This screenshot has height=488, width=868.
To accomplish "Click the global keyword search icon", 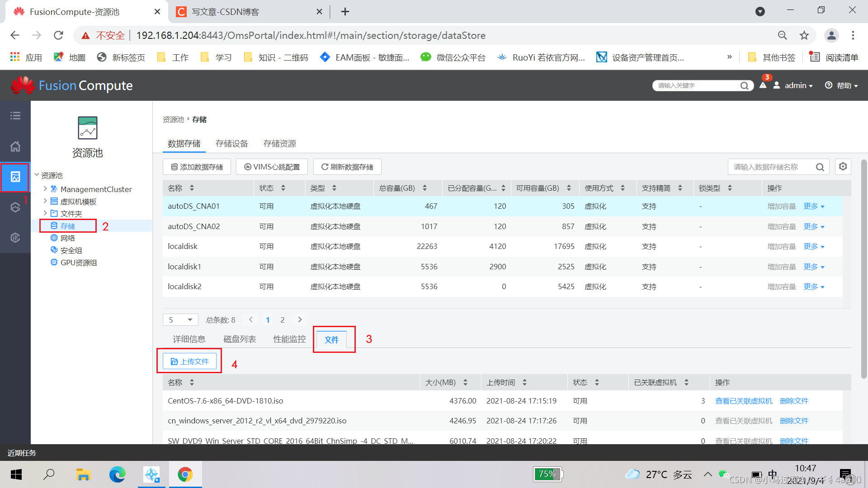I will (x=744, y=86).
